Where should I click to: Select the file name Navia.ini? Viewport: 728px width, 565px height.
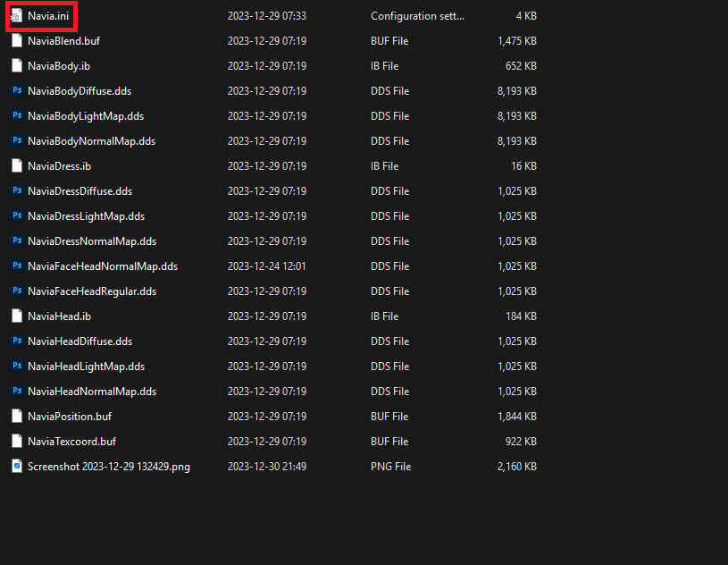(48, 16)
